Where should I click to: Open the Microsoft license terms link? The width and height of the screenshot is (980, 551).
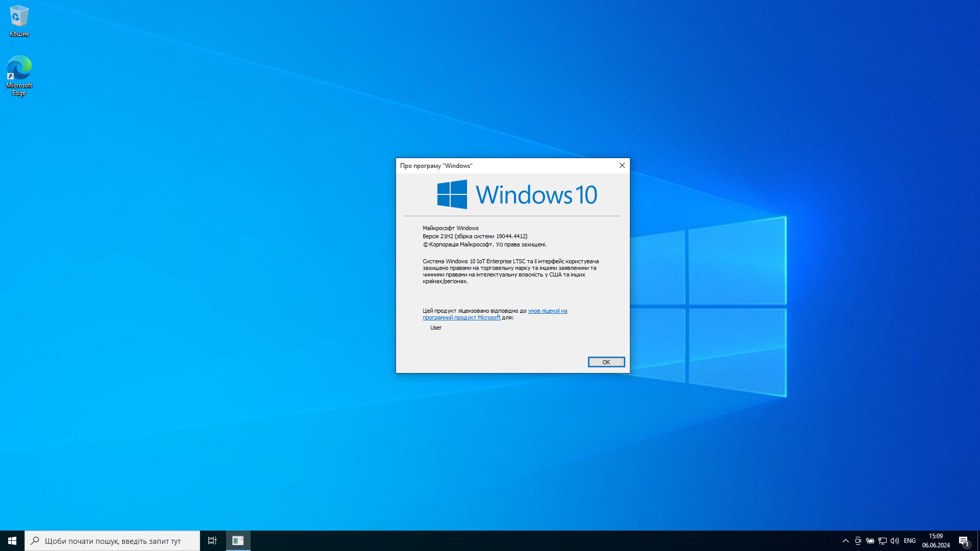tap(547, 311)
